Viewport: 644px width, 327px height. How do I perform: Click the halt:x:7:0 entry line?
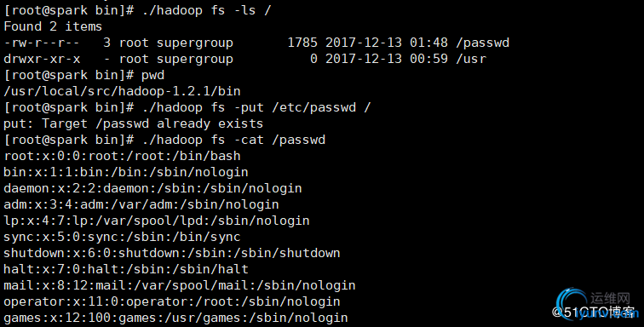point(126,269)
